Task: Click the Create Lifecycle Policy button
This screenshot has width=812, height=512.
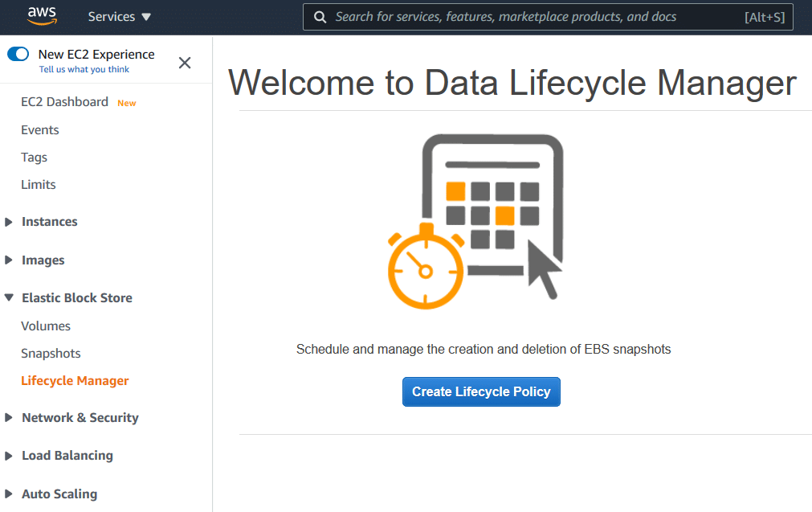Action: point(481,391)
